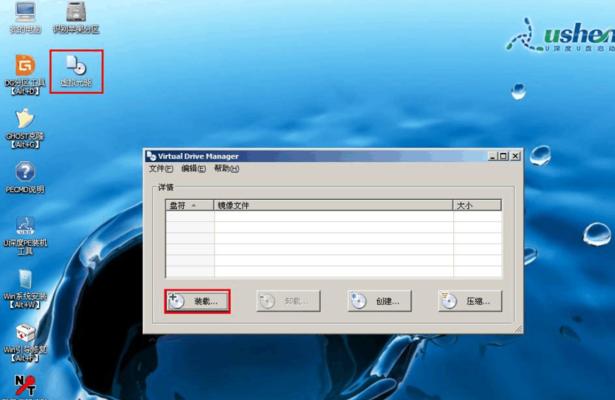Screen dimensions: 615x400
Task: Click the disabled 卸载 (Unmount) button
Action: pos(288,301)
